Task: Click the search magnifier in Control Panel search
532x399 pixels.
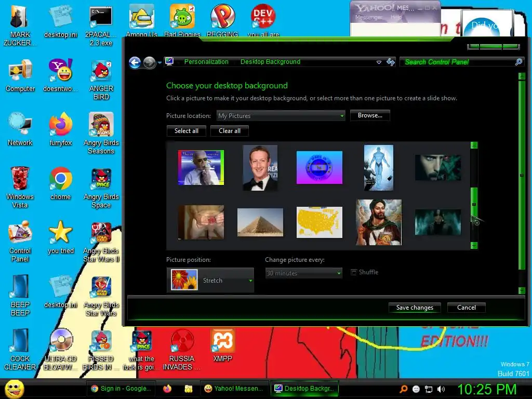Action: [x=518, y=62]
